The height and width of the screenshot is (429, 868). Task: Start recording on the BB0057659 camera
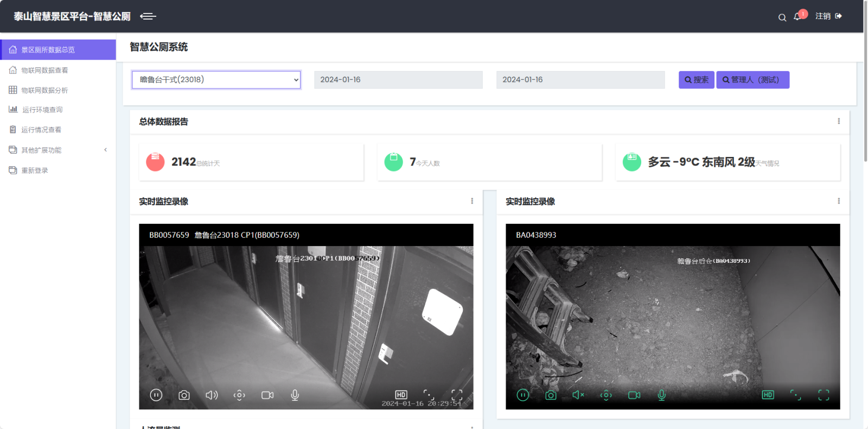click(267, 395)
